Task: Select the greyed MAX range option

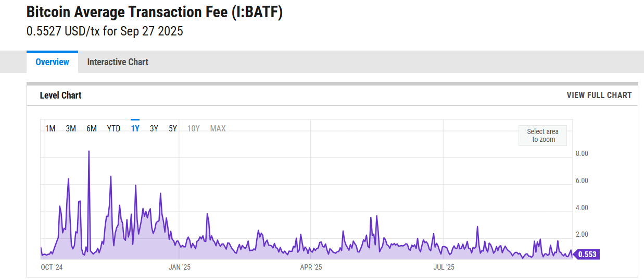Action: [x=218, y=128]
